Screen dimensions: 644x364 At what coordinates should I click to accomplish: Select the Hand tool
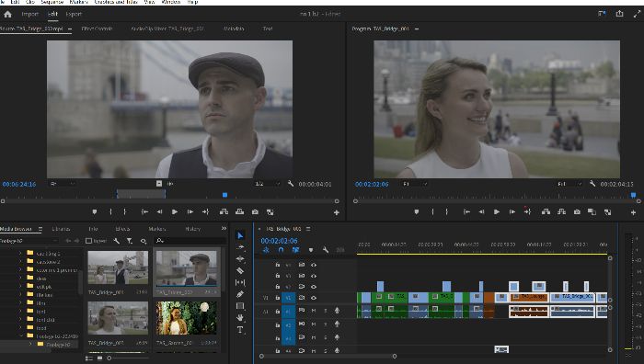[x=241, y=318]
